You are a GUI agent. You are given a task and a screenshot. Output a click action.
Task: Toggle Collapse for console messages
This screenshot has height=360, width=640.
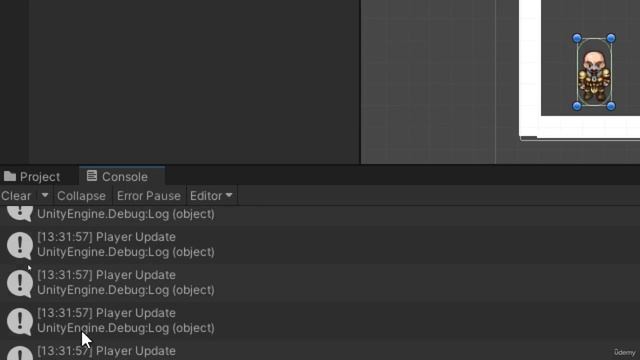pyautogui.click(x=81, y=196)
